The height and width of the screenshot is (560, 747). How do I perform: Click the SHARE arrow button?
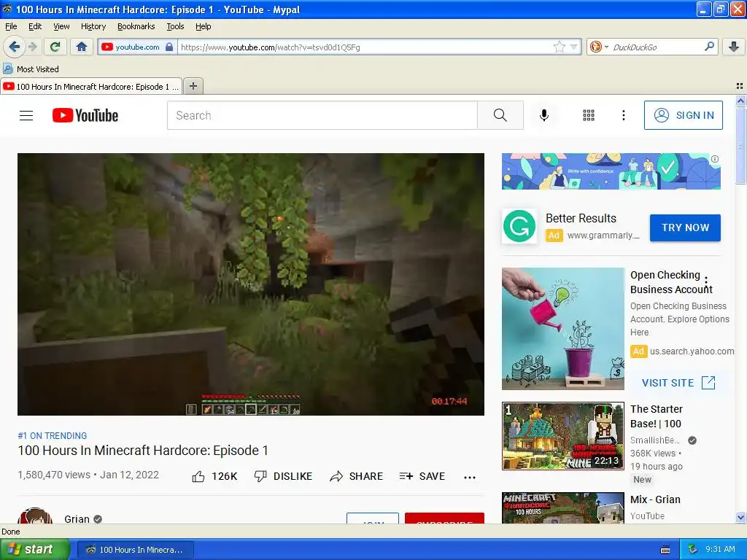tap(356, 476)
